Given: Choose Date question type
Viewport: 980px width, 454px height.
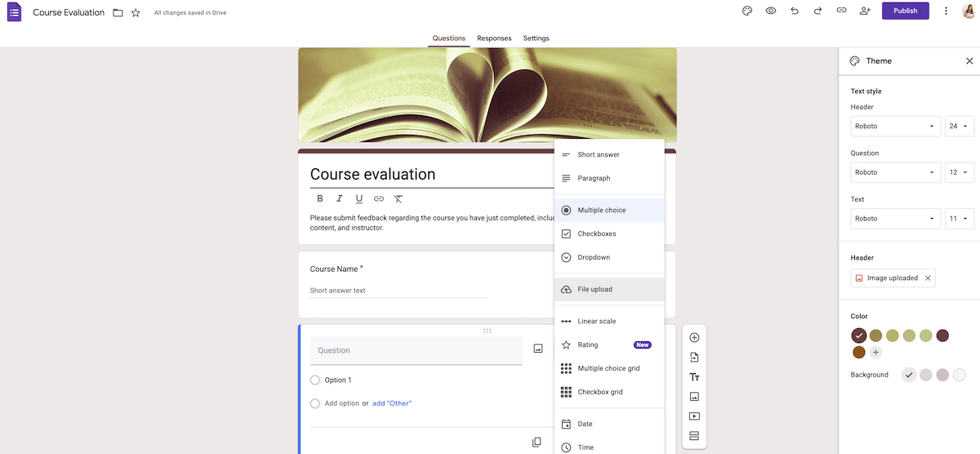Looking at the screenshot, I should pos(609,424).
